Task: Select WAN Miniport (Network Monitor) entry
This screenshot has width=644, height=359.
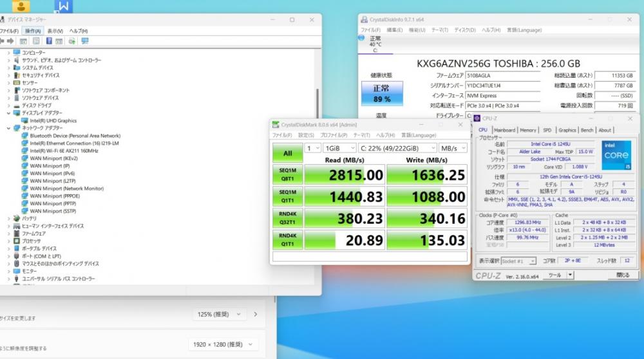Action: click(66, 189)
